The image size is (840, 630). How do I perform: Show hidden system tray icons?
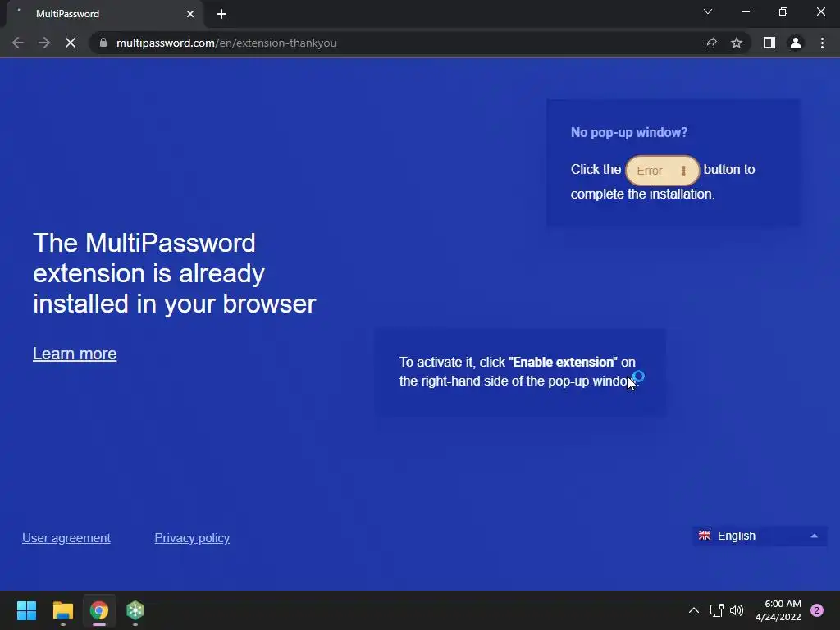coord(694,610)
